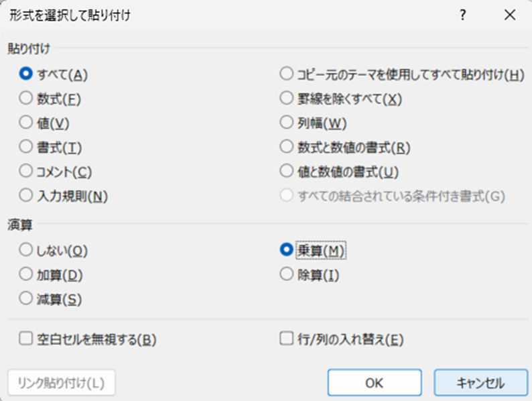This screenshot has height=401, width=532.
Task: Pick 数式と数値の書式(R) option
Action: [287, 147]
